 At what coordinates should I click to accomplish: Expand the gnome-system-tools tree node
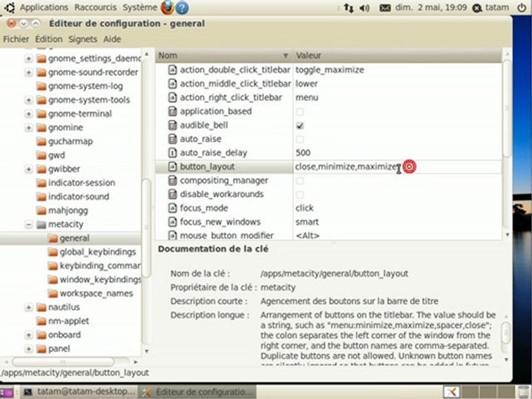click(x=29, y=100)
